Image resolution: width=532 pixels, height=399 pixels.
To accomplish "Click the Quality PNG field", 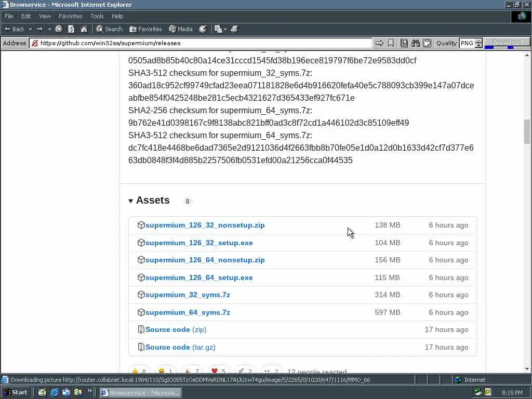I will [x=467, y=43].
